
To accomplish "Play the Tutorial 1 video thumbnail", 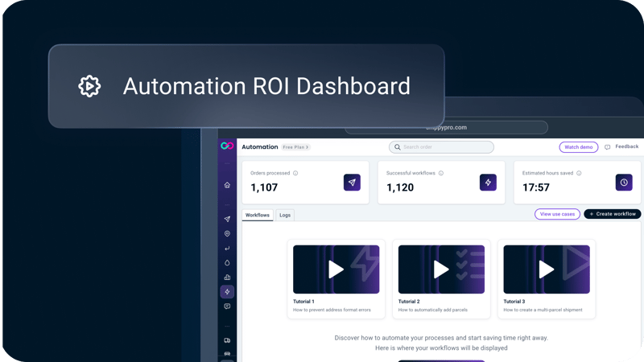I will [x=336, y=269].
